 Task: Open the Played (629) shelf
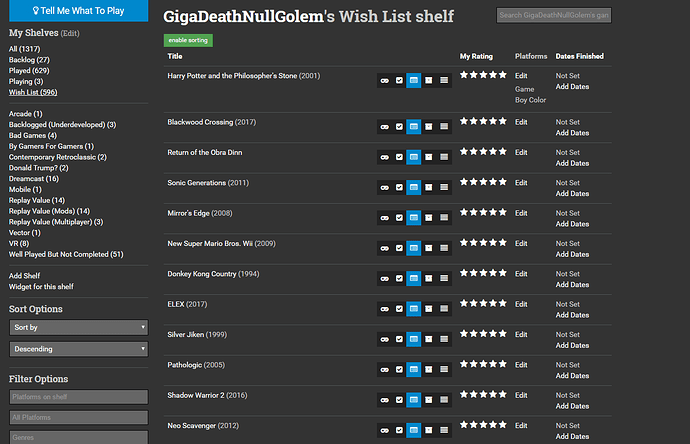click(29, 70)
